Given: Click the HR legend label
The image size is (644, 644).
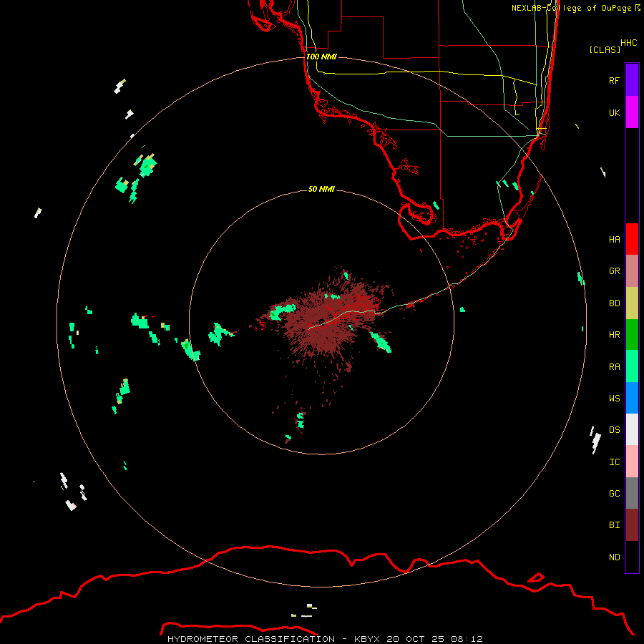Looking at the screenshot, I should click(614, 335).
